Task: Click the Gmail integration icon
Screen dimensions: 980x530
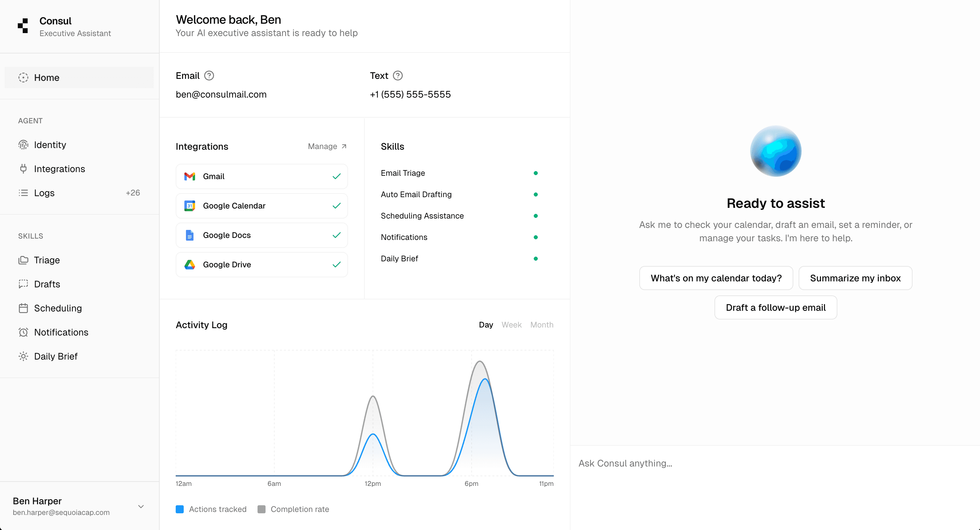Action: click(x=189, y=176)
